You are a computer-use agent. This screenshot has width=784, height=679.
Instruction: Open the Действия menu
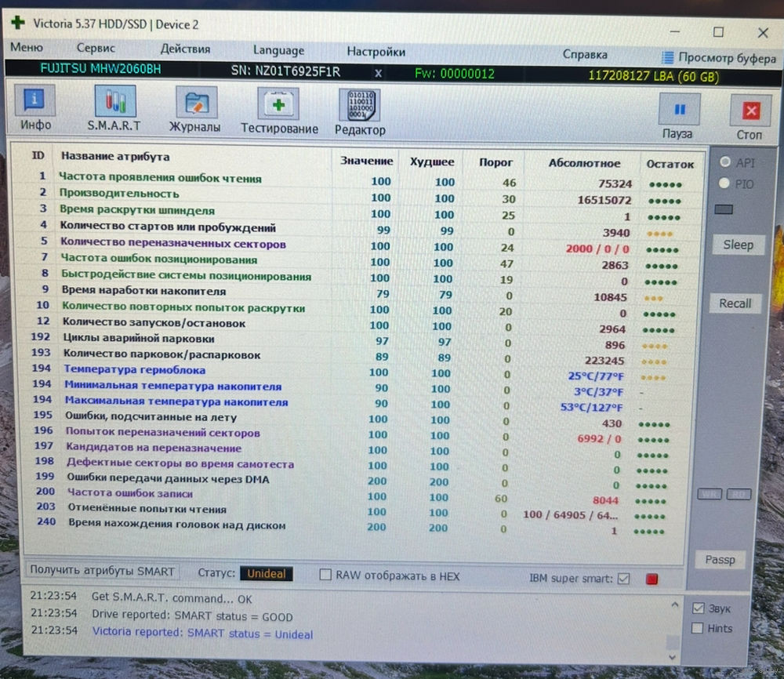click(185, 49)
